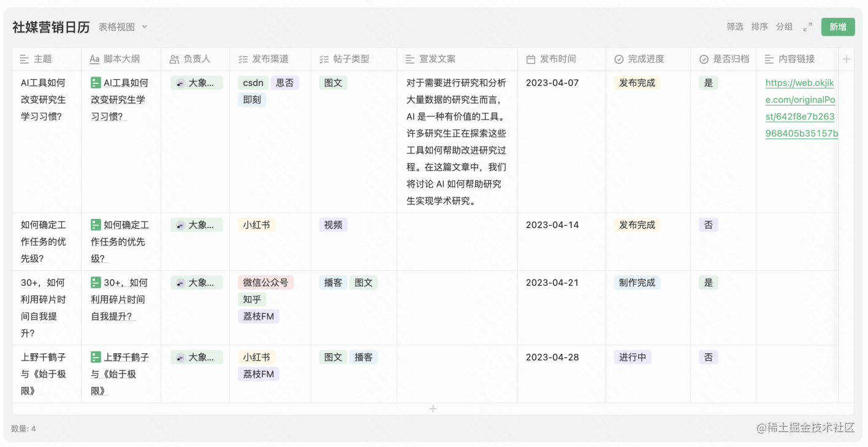This screenshot has height=447, width=868.
Task: Click the 思否 channel tag
Action: coord(284,83)
